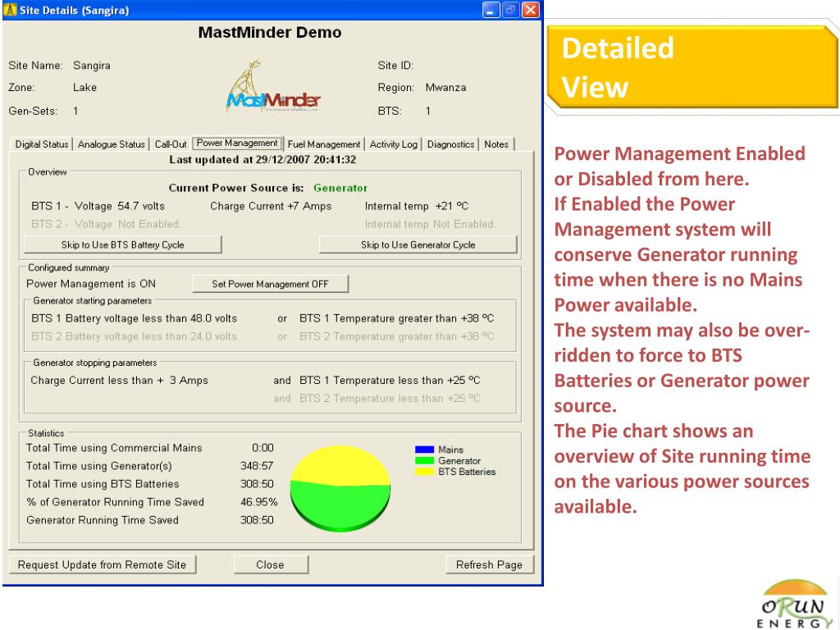Go to the Fuel Management tab
This screenshot has height=630, width=840.
tap(323, 144)
